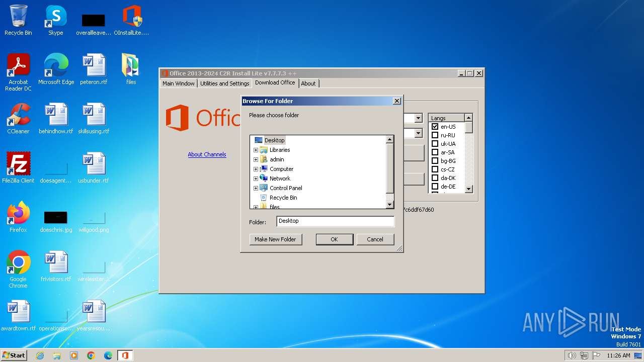The width and height of the screenshot is (644, 362).
Task: Open the Recycle Bin desktop icon
Action: [x=18, y=20]
